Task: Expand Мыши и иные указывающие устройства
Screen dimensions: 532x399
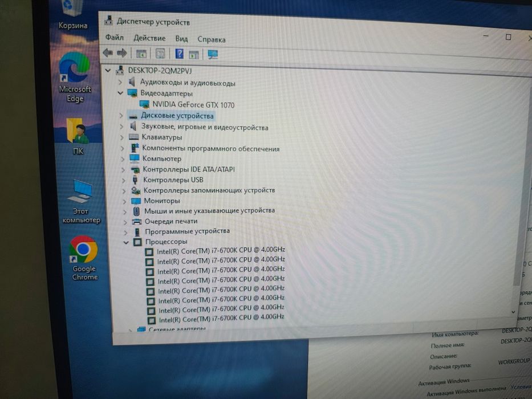Action: pyautogui.click(x=125, y=211)
